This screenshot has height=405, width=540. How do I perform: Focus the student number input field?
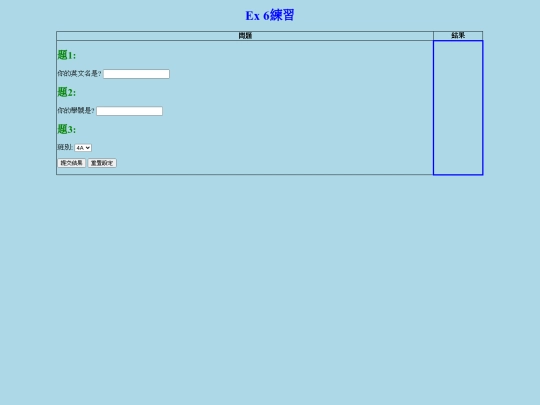[129, 111]
